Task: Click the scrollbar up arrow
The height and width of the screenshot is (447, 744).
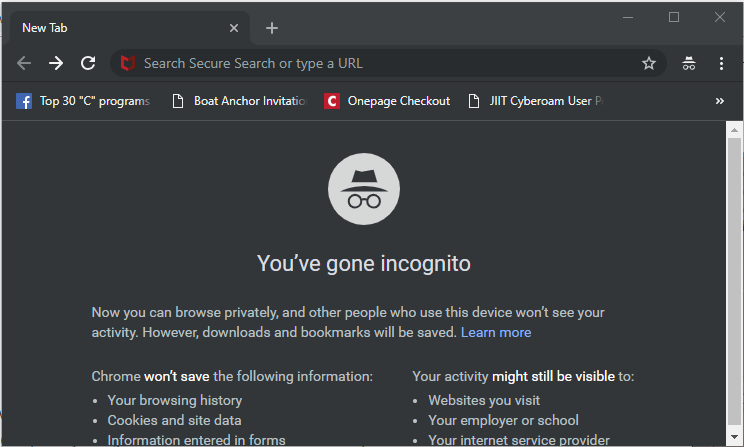Action: tap(734, 130)
